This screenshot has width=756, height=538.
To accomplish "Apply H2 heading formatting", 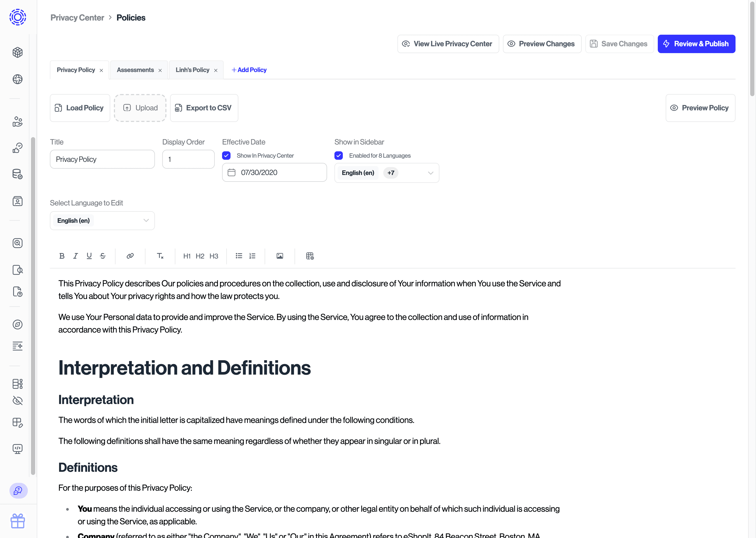I will tap(200, 256).
